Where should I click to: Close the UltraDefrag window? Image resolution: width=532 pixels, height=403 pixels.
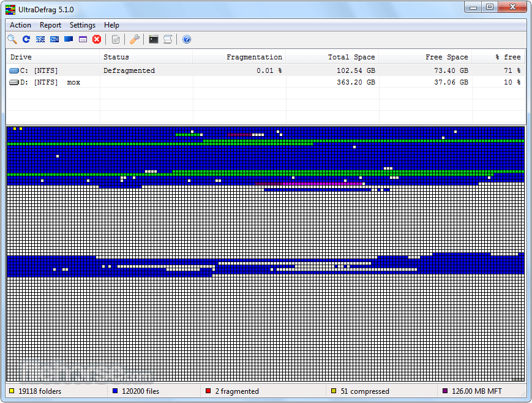point(512,7)
